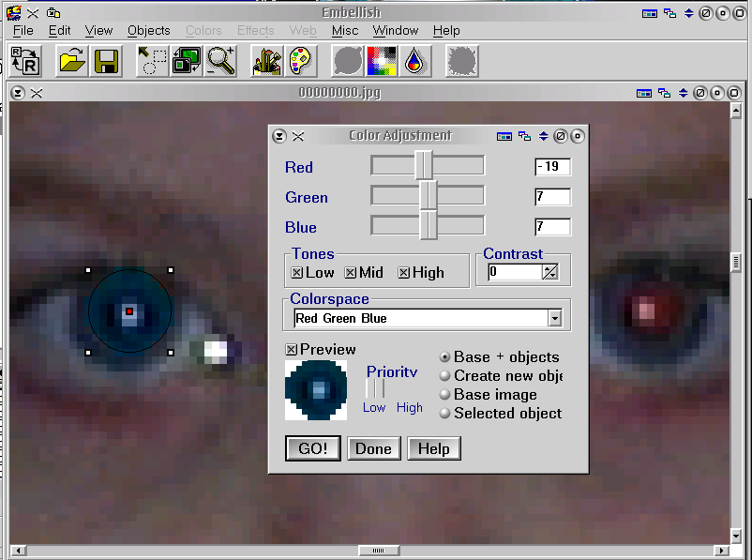Click the Contrast stepper button
Screen dimensions: 752x560
coord(550,272)
